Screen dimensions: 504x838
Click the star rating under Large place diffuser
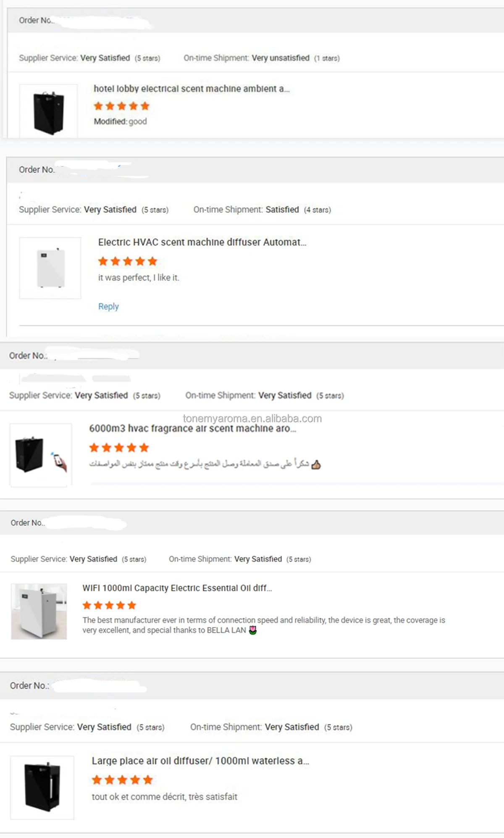(x=122, y=780)
